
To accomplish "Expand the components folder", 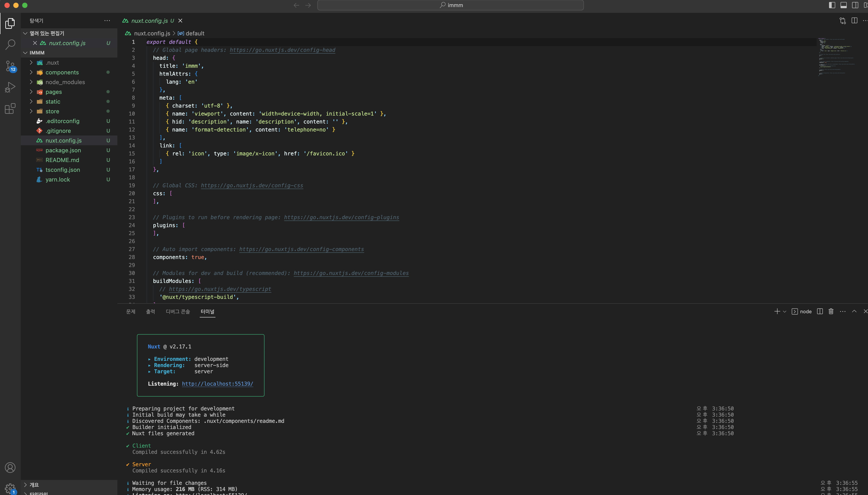I will pos(62,72).
